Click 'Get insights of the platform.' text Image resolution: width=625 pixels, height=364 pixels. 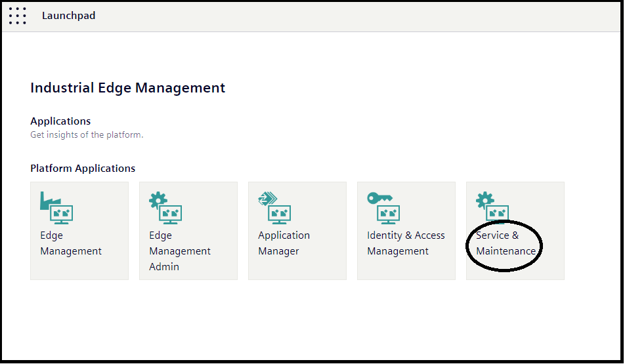tap(87, 134)
